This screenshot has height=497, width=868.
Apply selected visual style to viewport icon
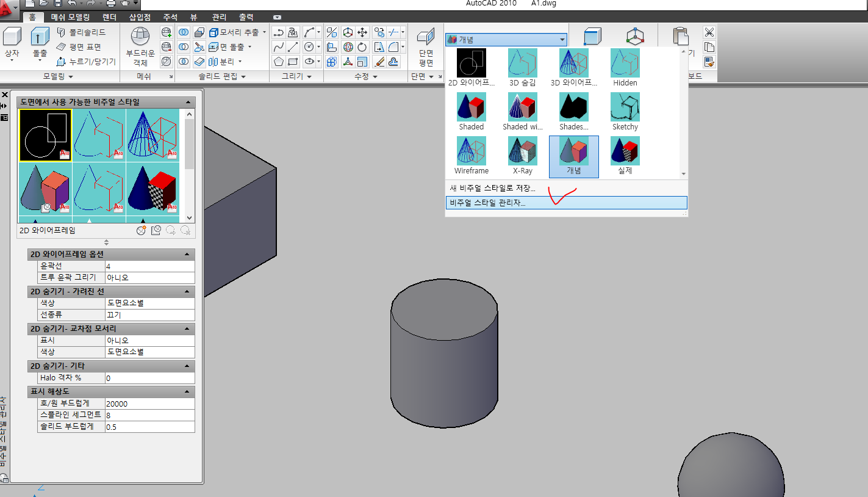coord(156,230)
